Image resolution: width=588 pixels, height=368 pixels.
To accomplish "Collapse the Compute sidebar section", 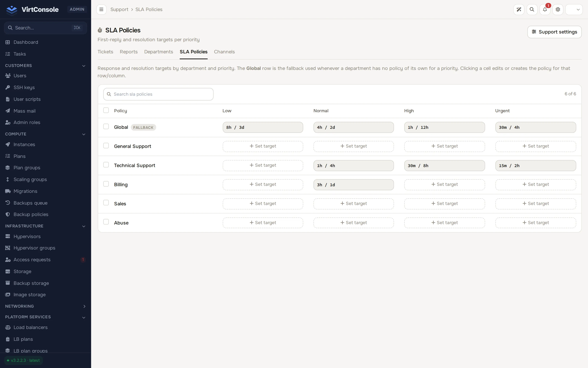I will coord(45,134).
